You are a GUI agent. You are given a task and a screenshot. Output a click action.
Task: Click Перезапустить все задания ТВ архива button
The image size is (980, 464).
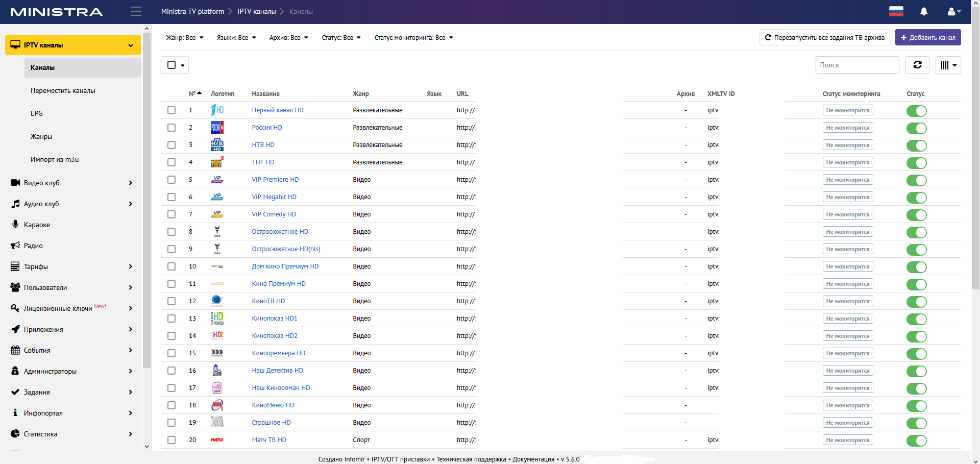pyautogui.click(x=825, y=37)
